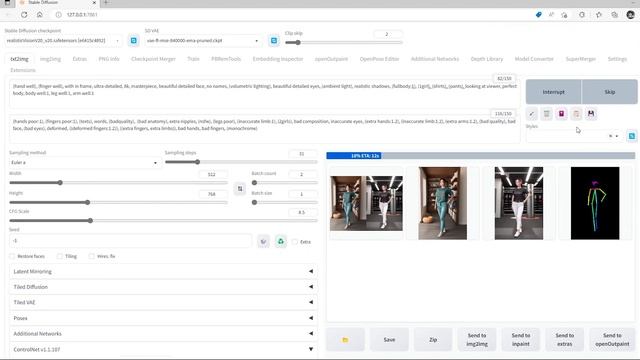Click the read aloud icon in address bar
This screenshot has width=640, height=360.
551,15
